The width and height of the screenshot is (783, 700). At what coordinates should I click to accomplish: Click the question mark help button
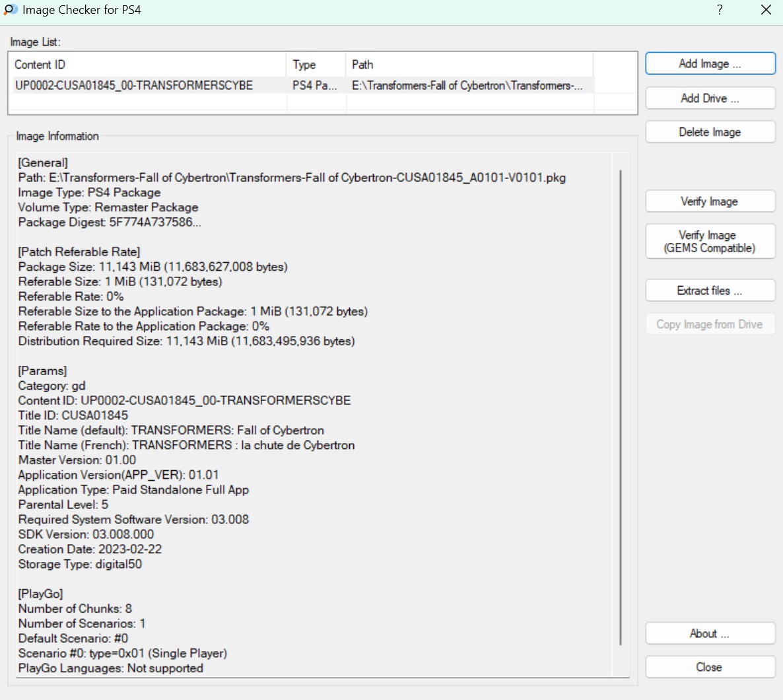point(720,10)
